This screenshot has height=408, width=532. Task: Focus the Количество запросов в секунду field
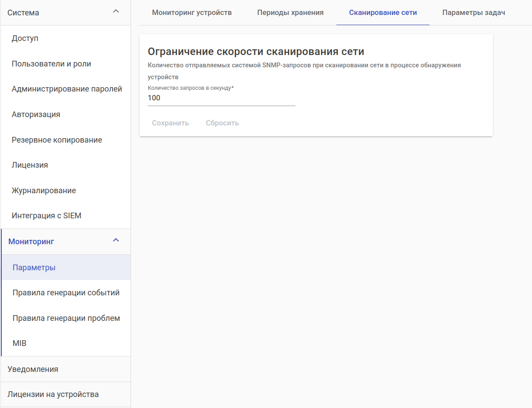[221, 98]
